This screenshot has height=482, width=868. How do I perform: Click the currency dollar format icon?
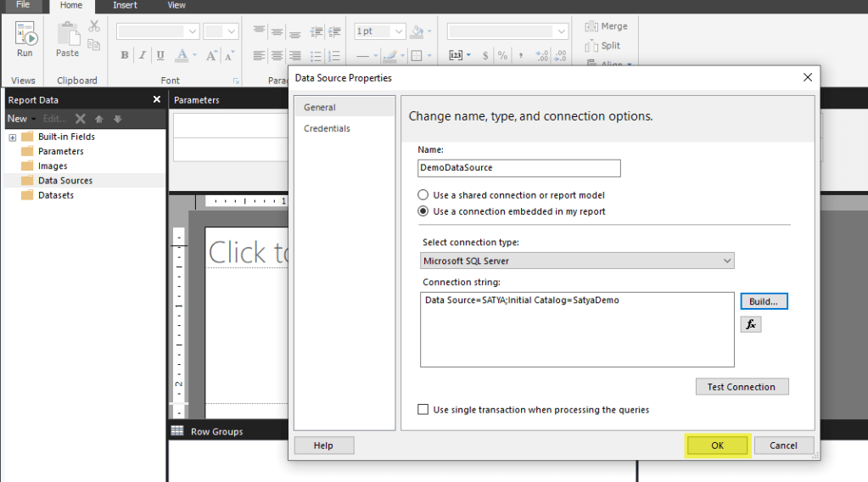tap(485, 56)
